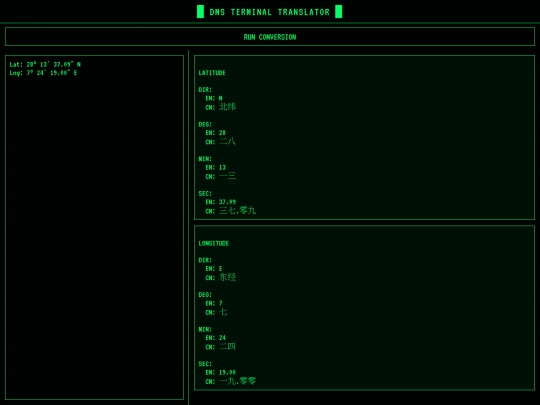Click the SEC: label under LONGITUDE
Screen dimensions: 540x405
(x=205, y=364)
